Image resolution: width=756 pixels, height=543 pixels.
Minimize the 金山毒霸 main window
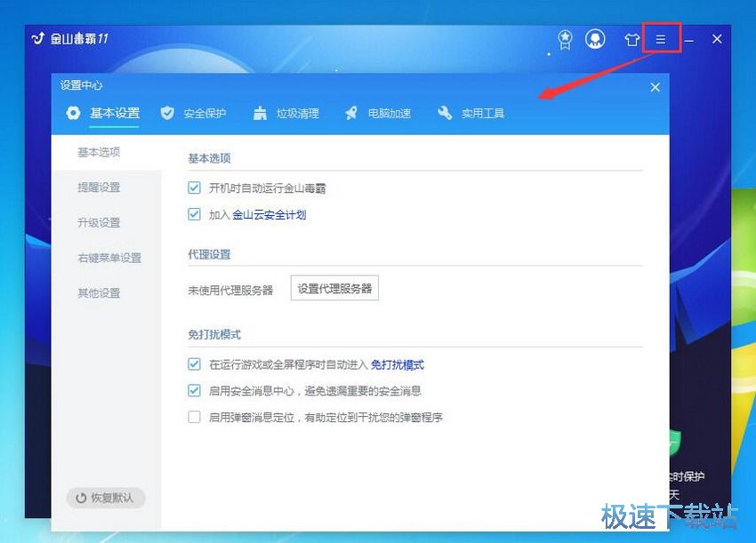[689, 41]
